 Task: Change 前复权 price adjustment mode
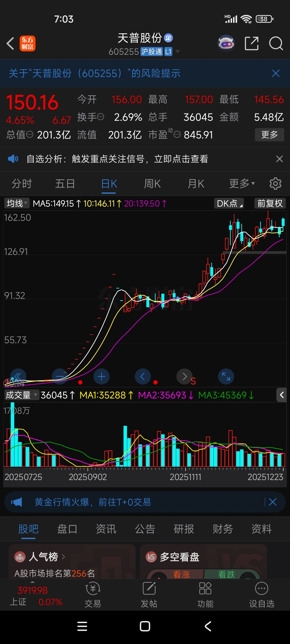[270, 203]
